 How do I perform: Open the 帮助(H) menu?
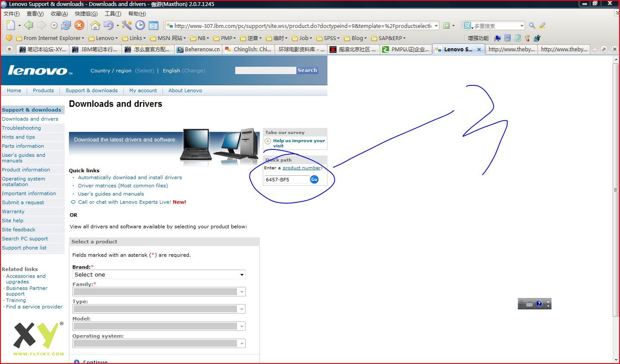point(137,14)
